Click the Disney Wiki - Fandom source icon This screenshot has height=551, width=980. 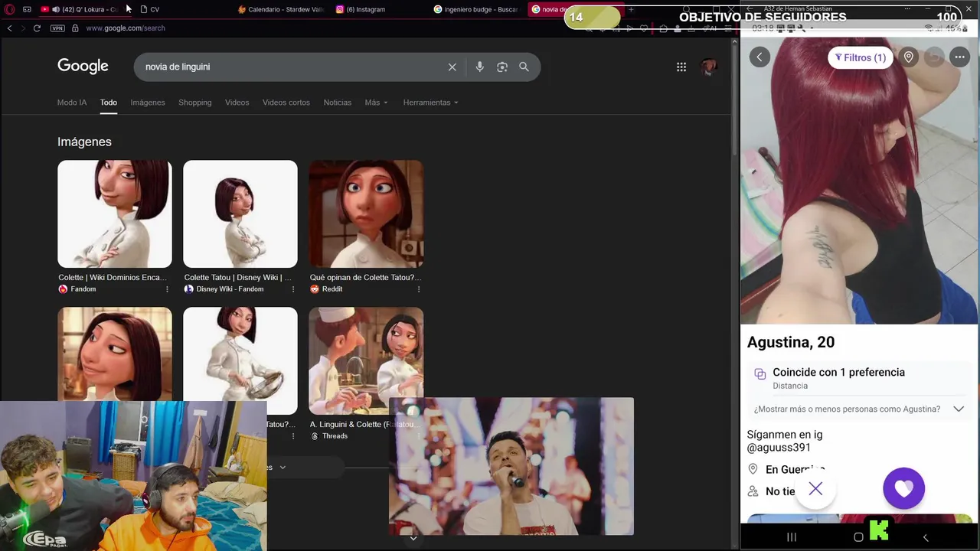(x=188, y=289)
